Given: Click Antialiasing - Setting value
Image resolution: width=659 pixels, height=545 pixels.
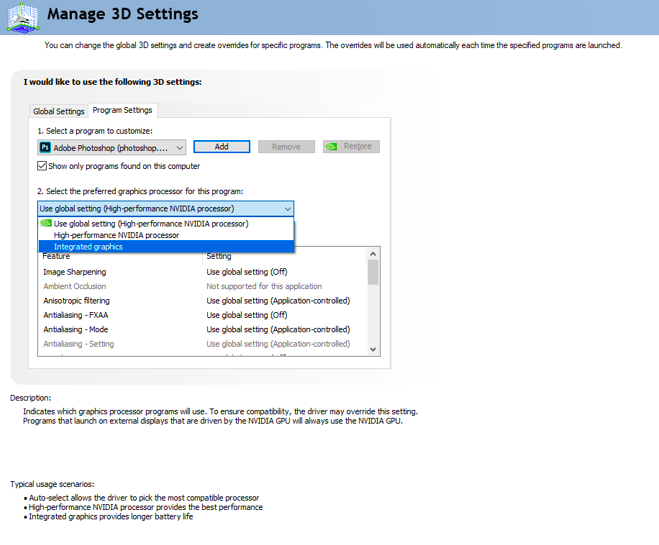Looking at the screenshot, I should tap(278, 344).
